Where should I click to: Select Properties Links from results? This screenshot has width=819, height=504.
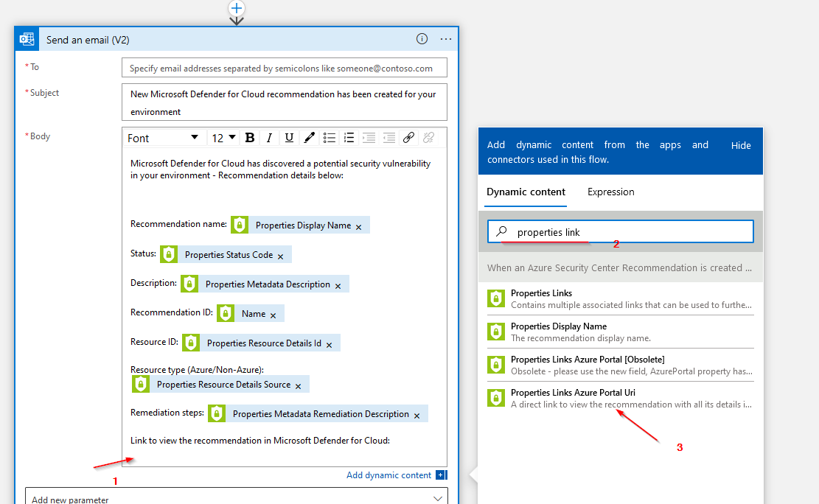621,298
